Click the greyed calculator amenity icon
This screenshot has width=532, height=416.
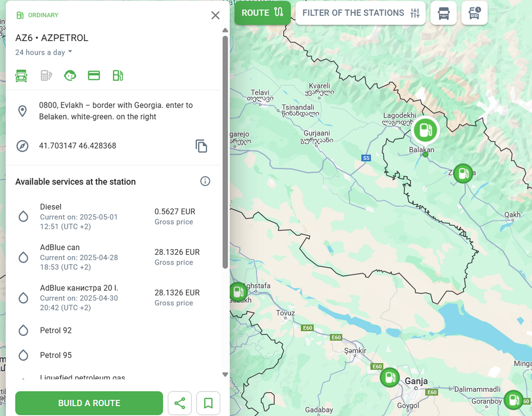(46, 75)
